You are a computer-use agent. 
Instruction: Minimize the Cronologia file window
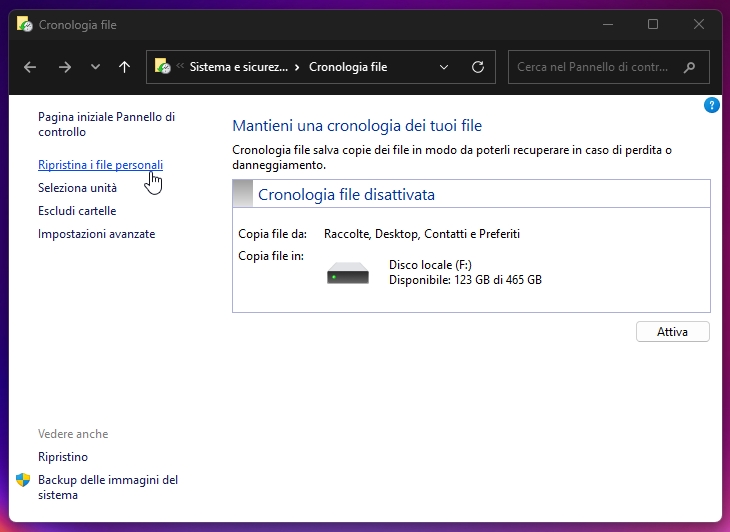[608, 24]
